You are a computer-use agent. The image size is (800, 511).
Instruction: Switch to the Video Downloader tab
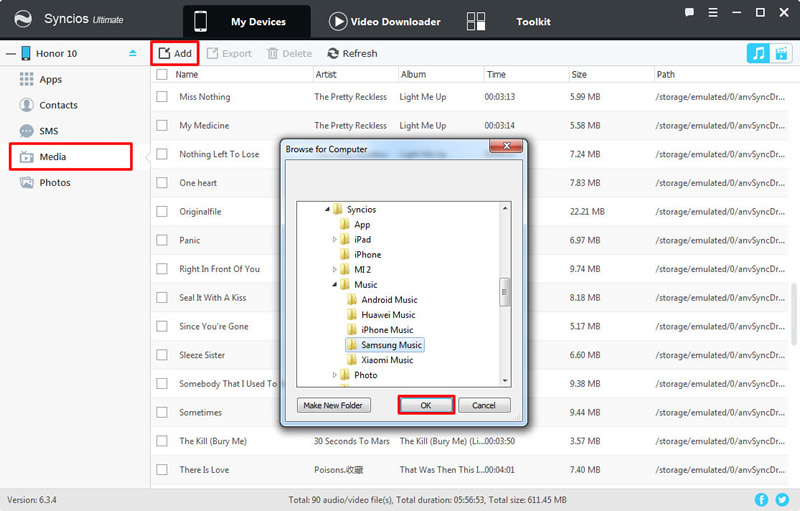[385, 21]
